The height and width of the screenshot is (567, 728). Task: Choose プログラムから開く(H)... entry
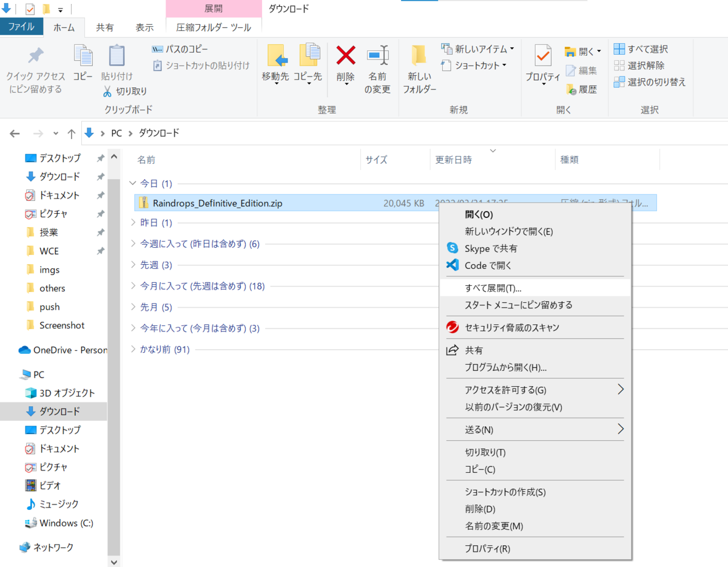tap(534, 367)
